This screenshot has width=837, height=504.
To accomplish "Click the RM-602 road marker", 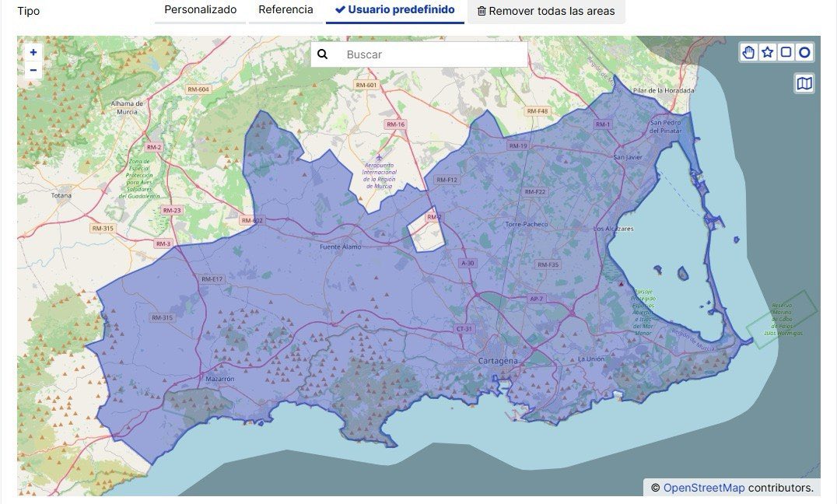I will coord(252,220).
